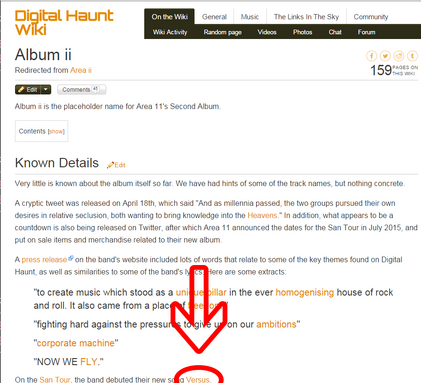Image resolution: width=421 pixels, height=383 pixels.
Task: Open a Random page
Action: (223, 32)
